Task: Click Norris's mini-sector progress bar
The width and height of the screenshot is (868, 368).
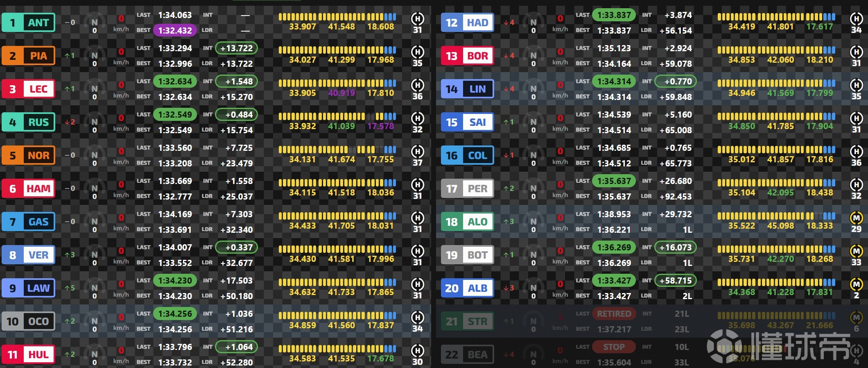Action: [337, 150]
